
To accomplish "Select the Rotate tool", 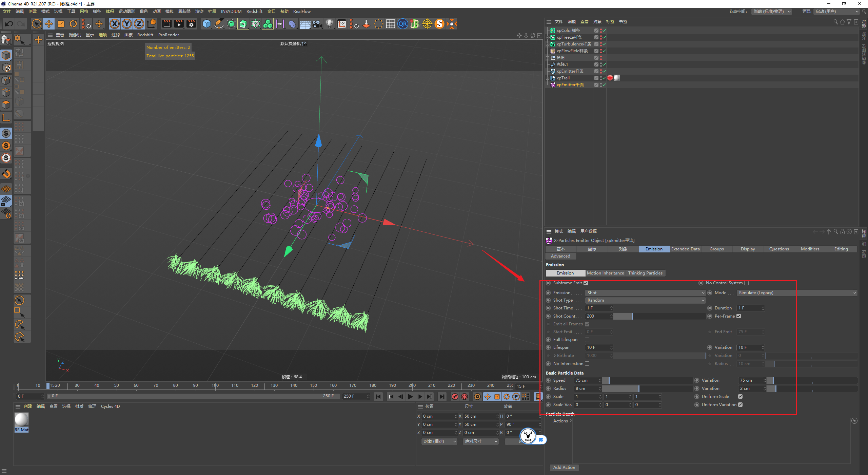I will (x=73, y=24).
